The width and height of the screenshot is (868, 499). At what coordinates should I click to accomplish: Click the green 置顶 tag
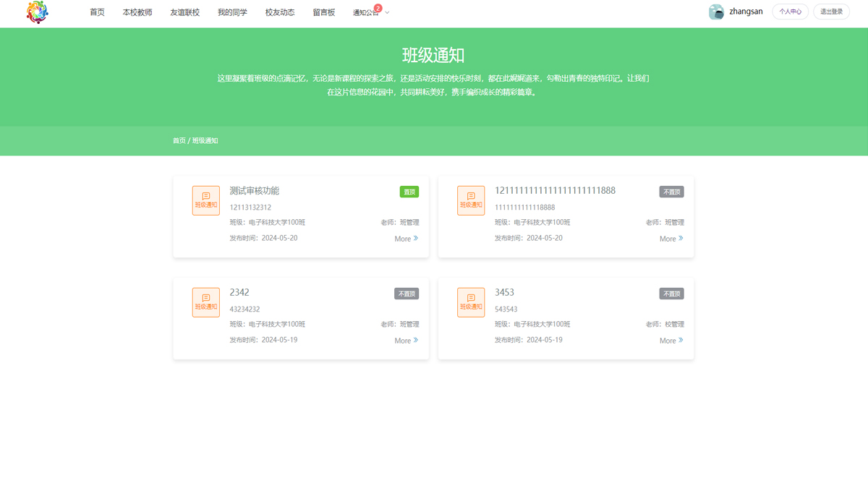pyautogui.click(x=409, y=192)
